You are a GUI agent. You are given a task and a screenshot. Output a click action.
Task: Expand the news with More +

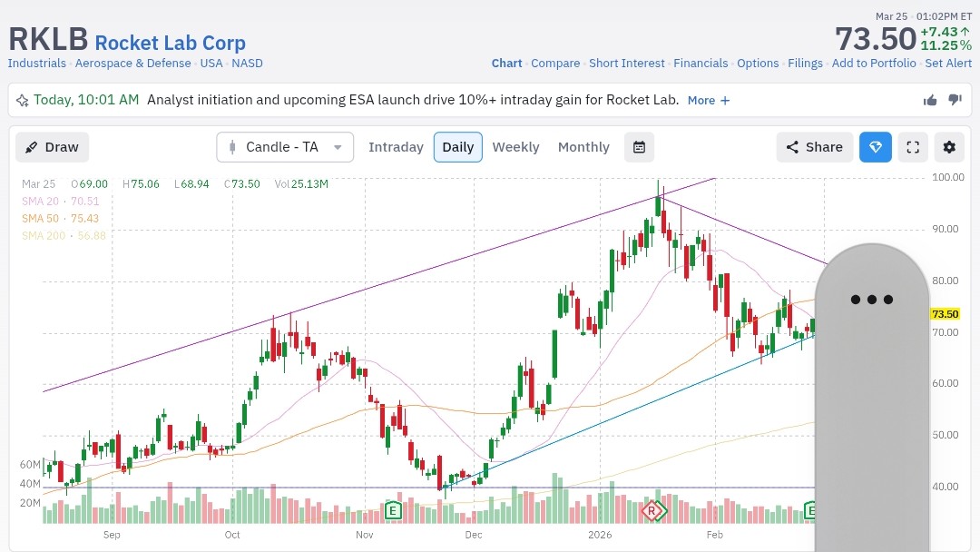click(x=709, y=100)
